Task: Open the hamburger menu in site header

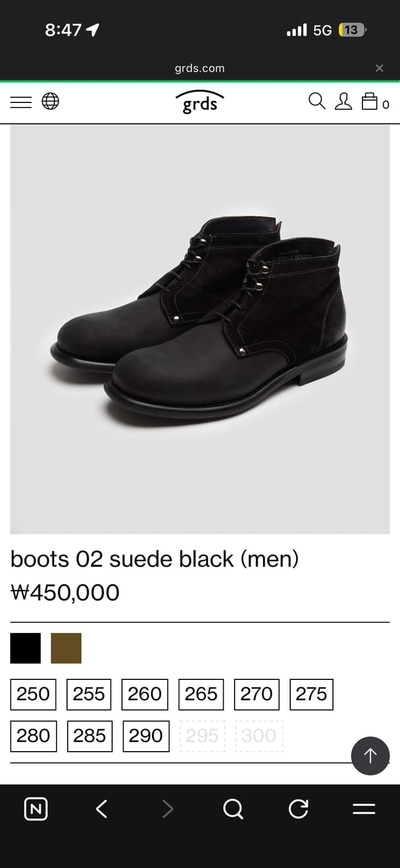Action: (21, 102)
